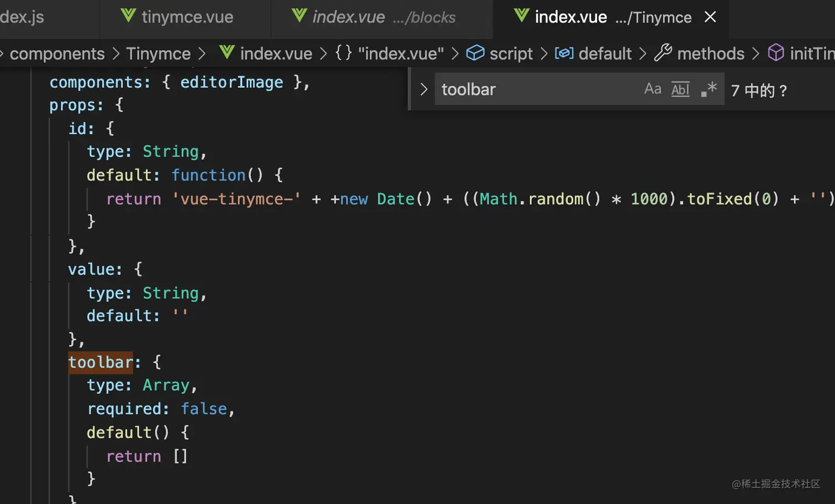The width and height of the screenshot is (835, 504).
Task: Close the index.vue .../Tinymce tab
Action: (710, 17)
